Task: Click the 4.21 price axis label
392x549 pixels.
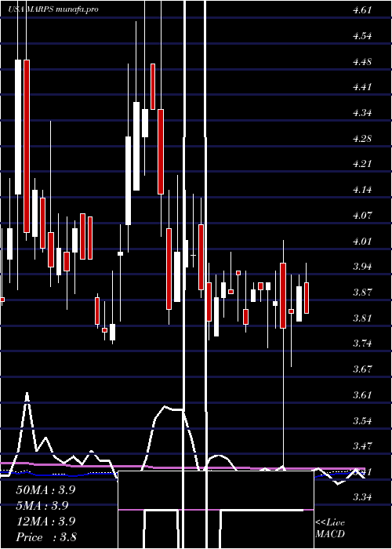Action: click(362, 164)
